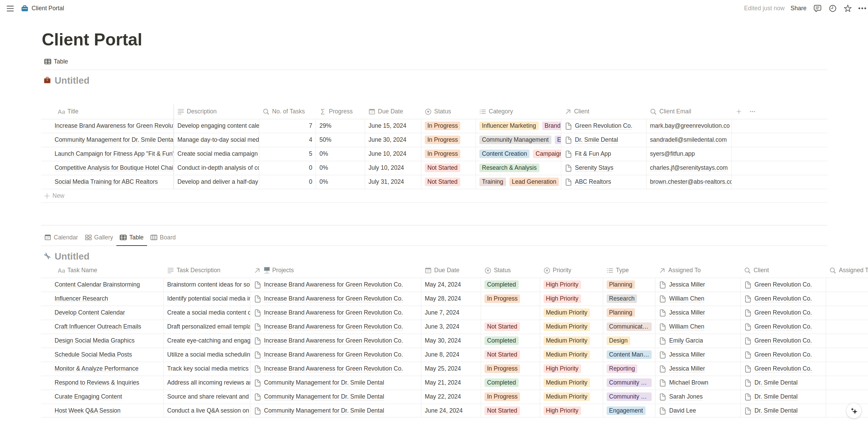868x430 pixels.
Task: Click empty Status cell for Develop Content Calendar
Action: 510,313
